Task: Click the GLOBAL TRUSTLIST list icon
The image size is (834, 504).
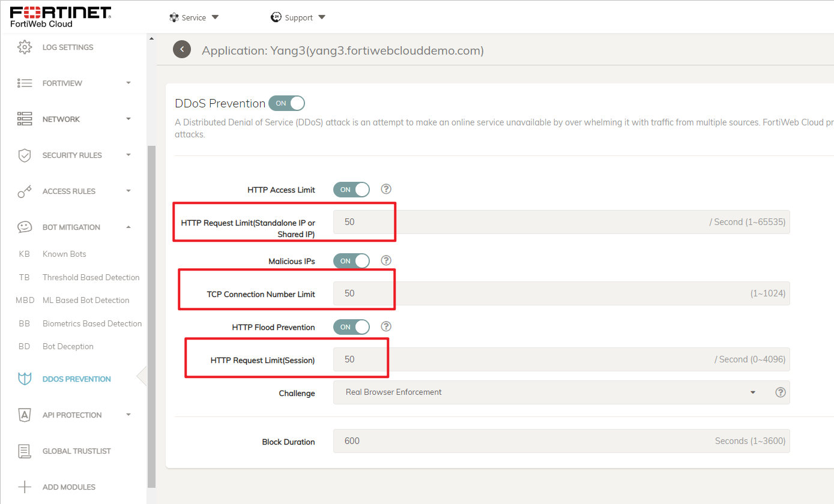Action: click(x=24, y=451)
